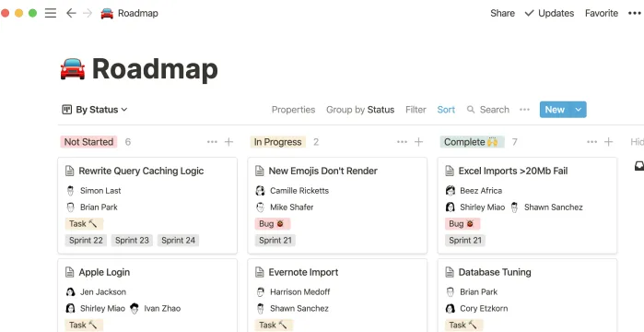The width and height of the screenshot is (644, 332).
Task: Open Group by Status menu
Action: pyautogui.click(x=360, y=110)
